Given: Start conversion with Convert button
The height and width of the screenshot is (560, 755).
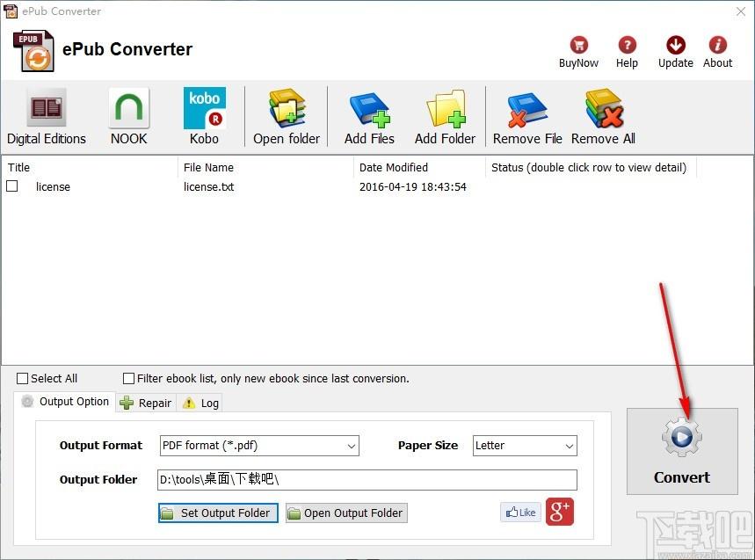Looking at the screenshot, I should click(x=682, y=451).
